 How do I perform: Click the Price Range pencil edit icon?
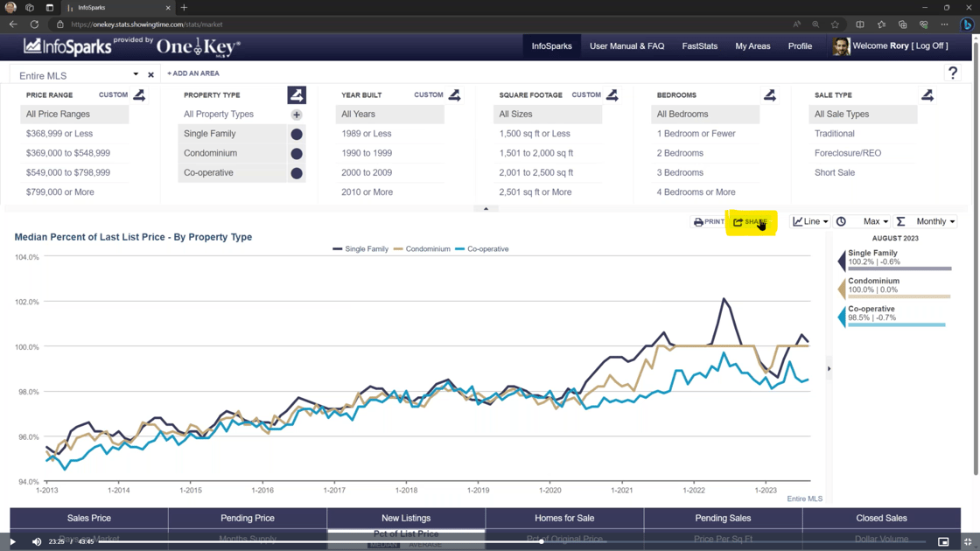coord(139,95)
